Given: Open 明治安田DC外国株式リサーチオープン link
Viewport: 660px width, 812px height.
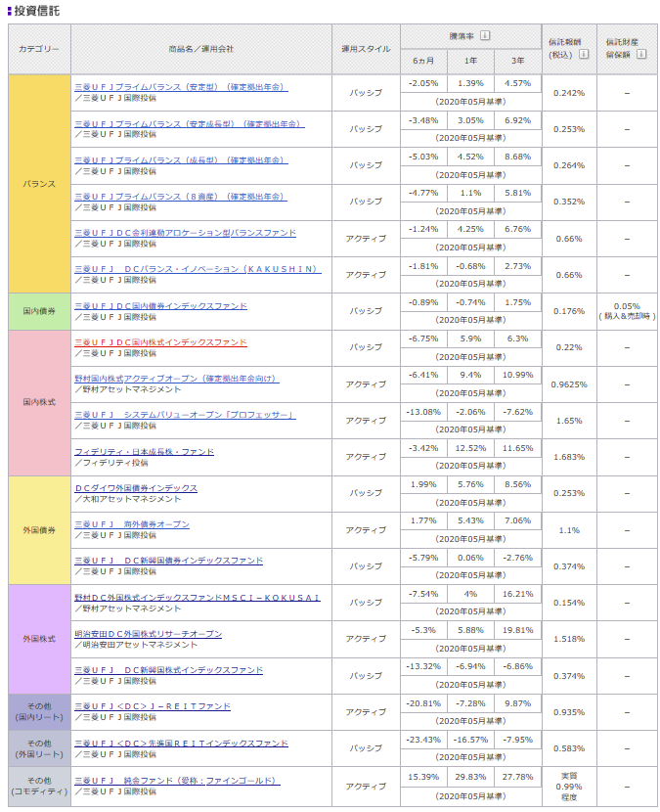Looking at the screenshot, I should pos(148,633).
